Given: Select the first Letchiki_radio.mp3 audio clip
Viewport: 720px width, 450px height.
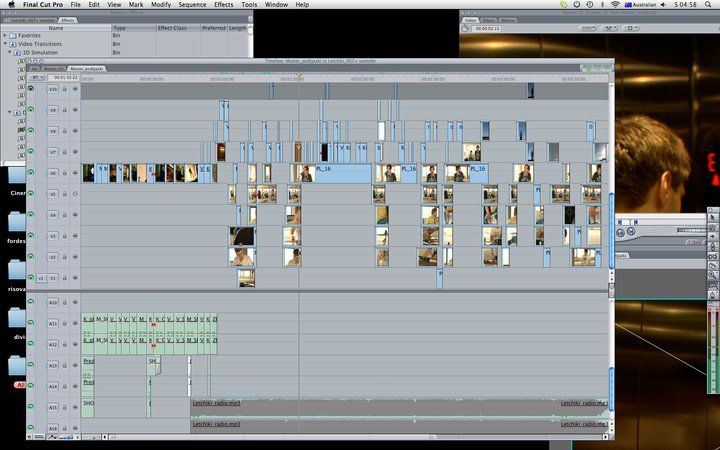Looking at the screenshot, I should [x=399, y=407].
